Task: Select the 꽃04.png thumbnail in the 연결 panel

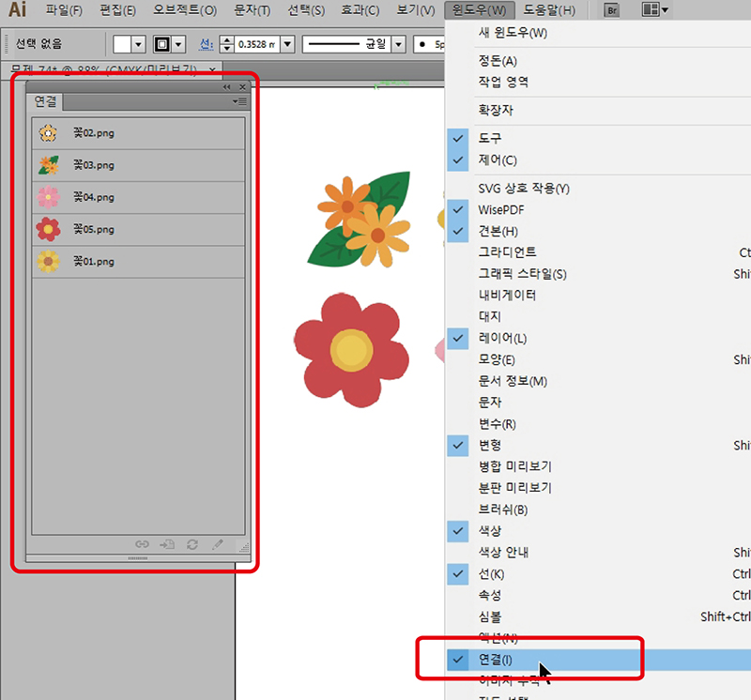Action: [48, 197]
